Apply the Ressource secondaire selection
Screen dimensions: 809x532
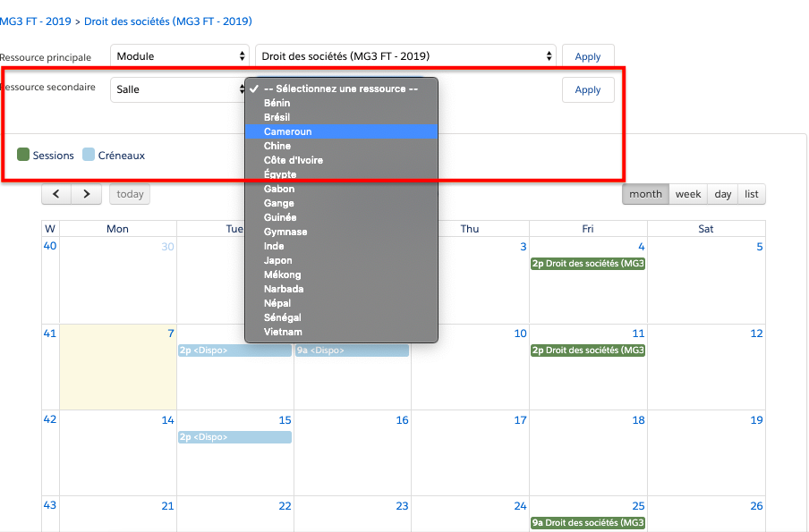pos(587,89)
